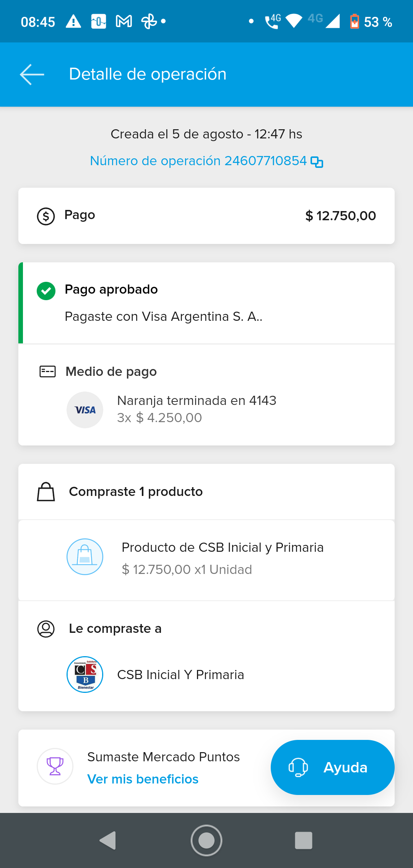The width and height of the screenshot is (413, 868).
Task: Tap the CSB Inicial Y Primaria seller name
Action: click(x=180, y=675)
